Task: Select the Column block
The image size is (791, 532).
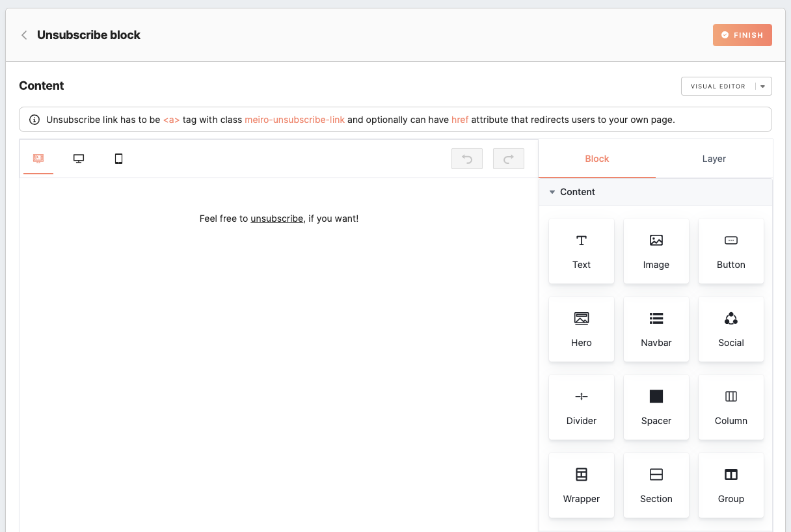Action: tap(731, 407)
